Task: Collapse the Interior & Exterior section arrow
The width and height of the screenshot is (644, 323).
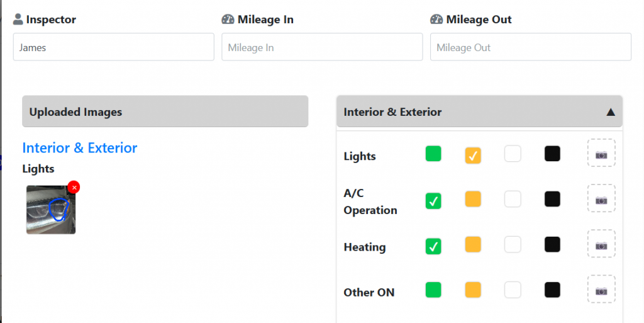Action: click(610, 112)
